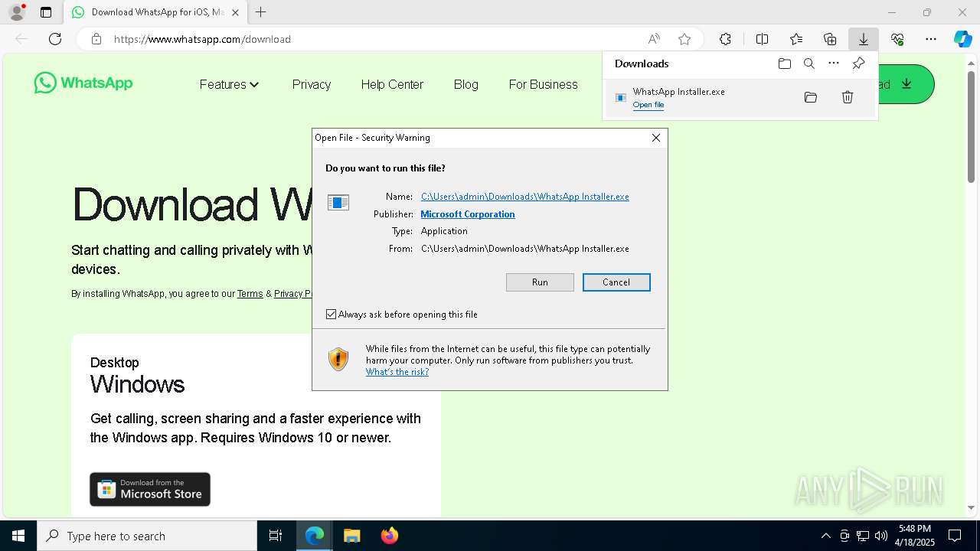Screen dimensions: 980x551
Task: Open Firefox from the taskbar
Action: coord(389,536)
